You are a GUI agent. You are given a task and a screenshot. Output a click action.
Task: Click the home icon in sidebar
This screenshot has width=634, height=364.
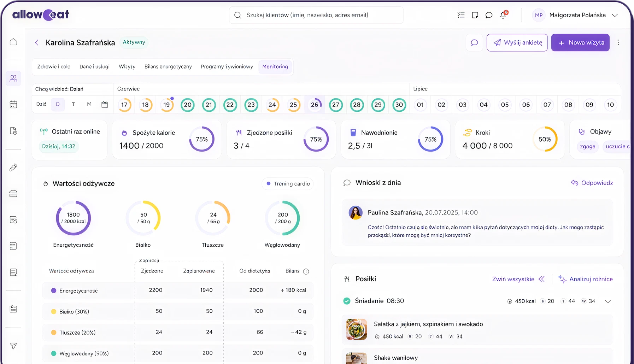pos(13,42)
